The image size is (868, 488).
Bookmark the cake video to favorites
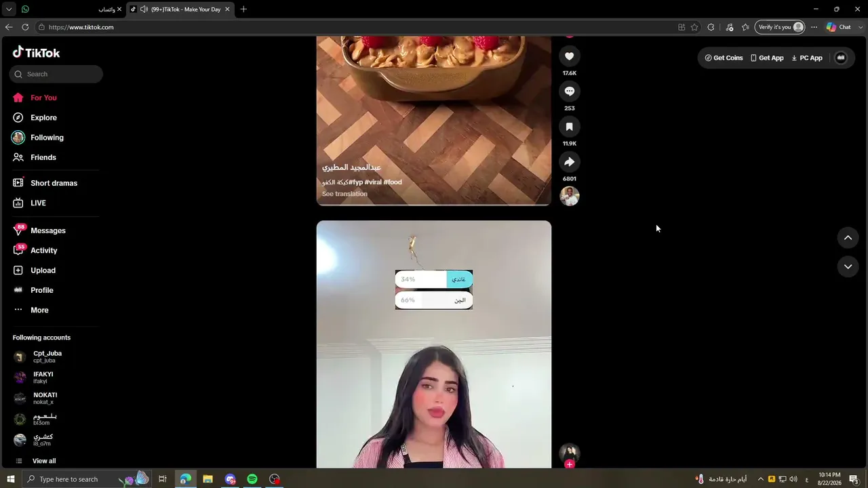coord(570,127)
